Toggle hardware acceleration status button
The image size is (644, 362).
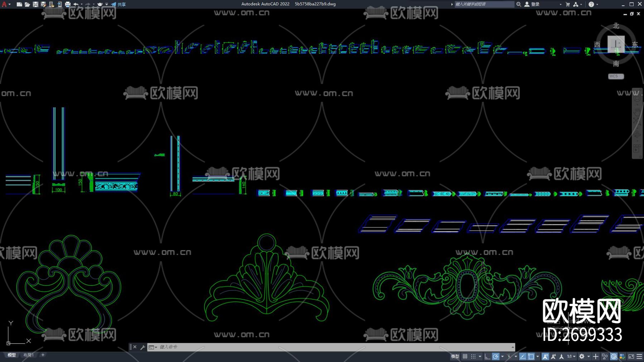pos(614,356)
